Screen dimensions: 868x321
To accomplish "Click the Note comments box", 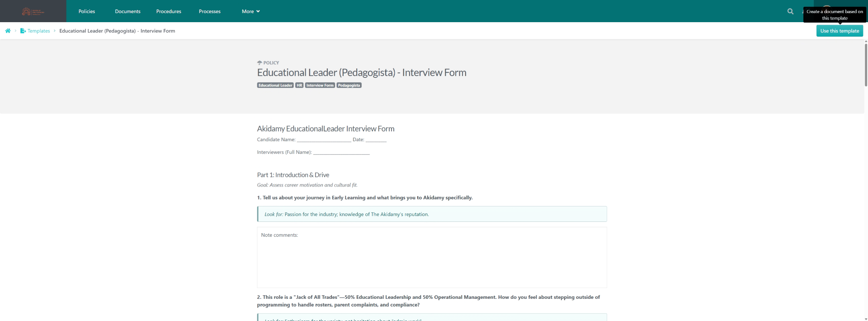I will click(432, 257).
